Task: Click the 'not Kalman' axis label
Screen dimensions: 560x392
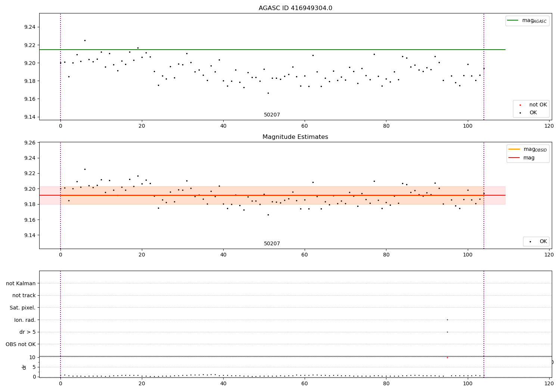Action: (x=21, y=283)
